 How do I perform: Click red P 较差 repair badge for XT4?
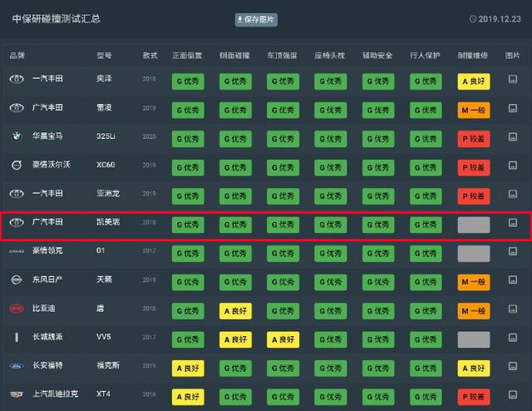tap(474, 397)
